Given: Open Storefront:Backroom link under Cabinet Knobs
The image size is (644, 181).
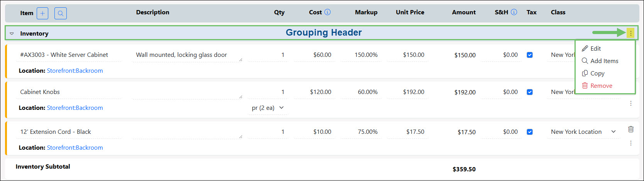Looking at the screenshot, I should point(75,108).
